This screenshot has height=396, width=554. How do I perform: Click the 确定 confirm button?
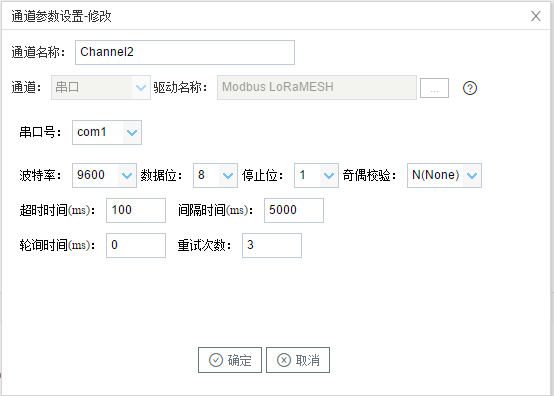[230, 360]
